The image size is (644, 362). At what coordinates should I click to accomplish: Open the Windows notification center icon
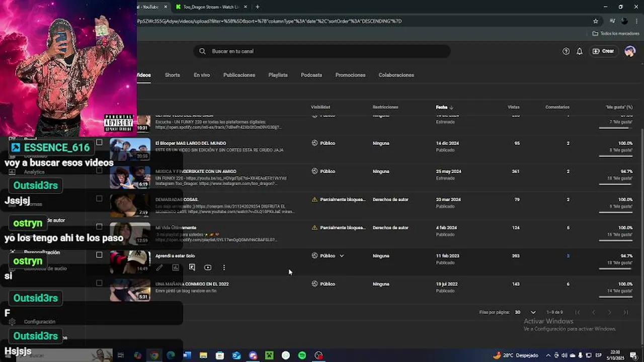[633, 355]
